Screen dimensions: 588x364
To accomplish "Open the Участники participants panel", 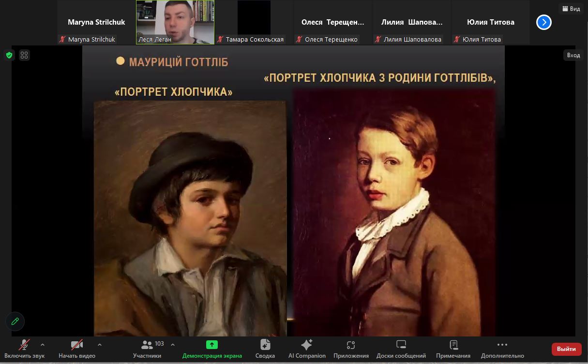I will pyautogui.click(x=147, y=349).
